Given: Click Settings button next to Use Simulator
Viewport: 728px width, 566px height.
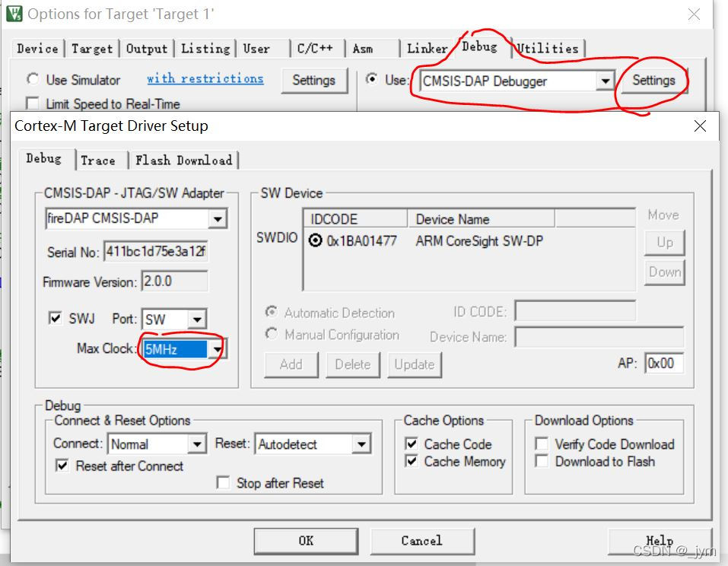Looking at the screenshot, I should point(314,81).
